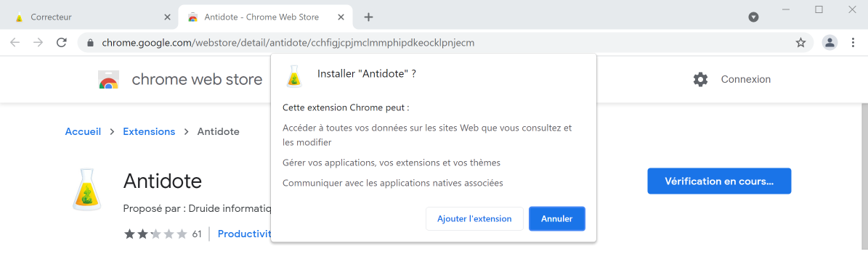Click the padlock site info icon
Screen dimensions: 868x267
click(x=90, y=43)
